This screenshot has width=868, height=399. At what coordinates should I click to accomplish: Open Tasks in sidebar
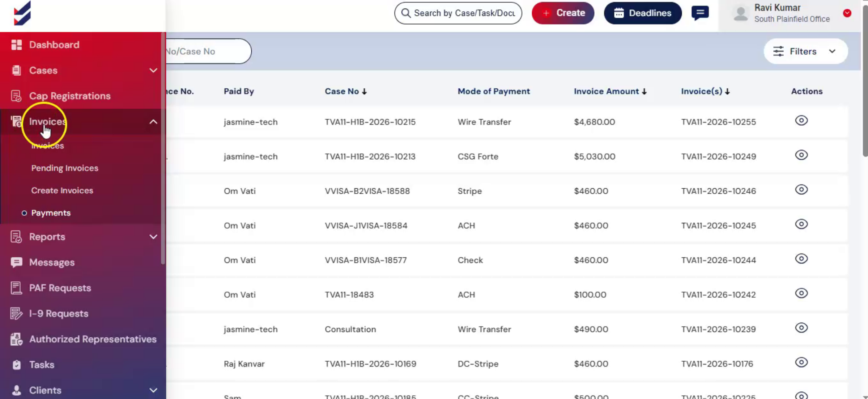click(42, 365)
